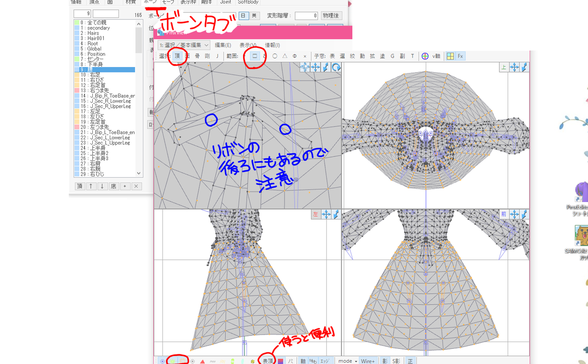Toggle the Wire+ display button

point(367,361)
